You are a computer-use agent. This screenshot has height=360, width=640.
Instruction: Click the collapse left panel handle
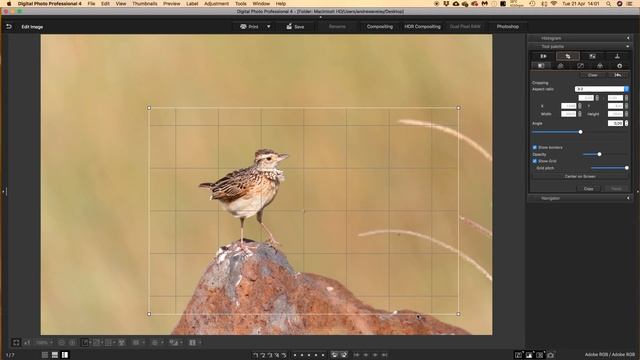[4, 191]
